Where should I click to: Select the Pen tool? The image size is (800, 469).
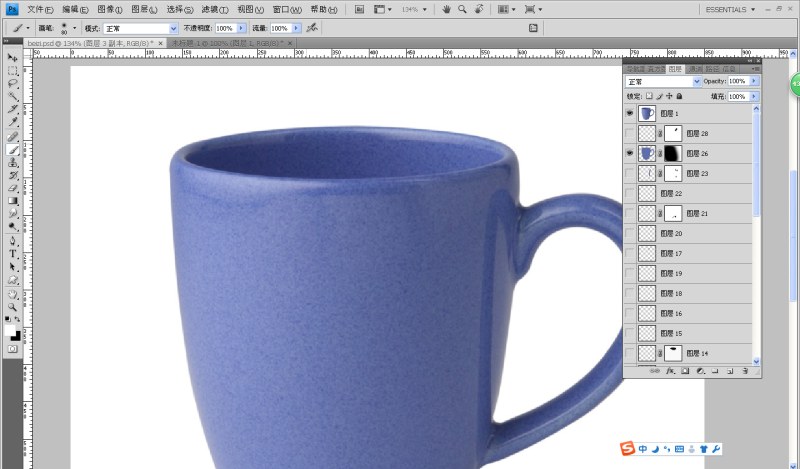[x=13, y=241]
